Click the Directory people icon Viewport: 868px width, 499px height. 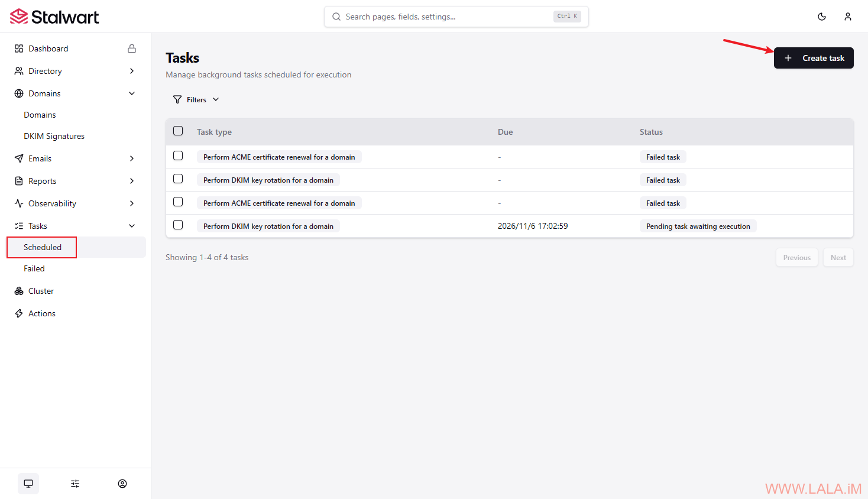[19, 71]
